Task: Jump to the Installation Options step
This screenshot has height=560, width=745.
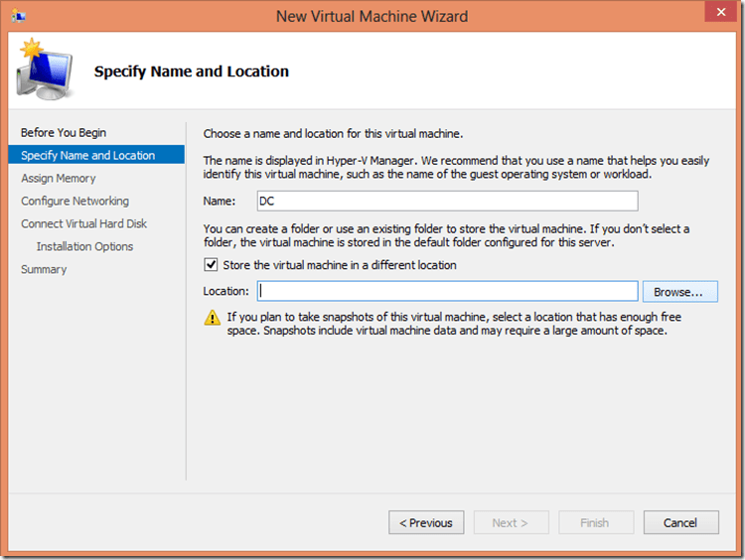Action: [84, 247]
